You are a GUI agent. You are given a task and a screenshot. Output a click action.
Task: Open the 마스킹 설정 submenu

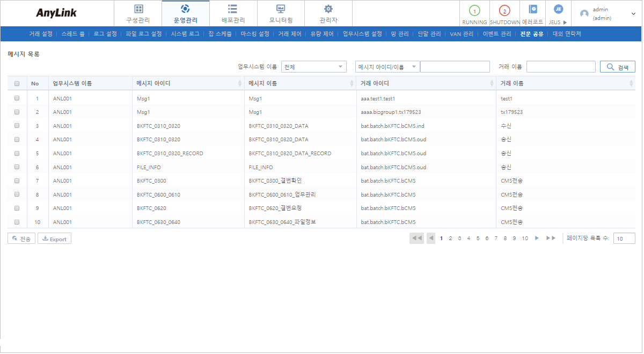[x=255, y=34]
